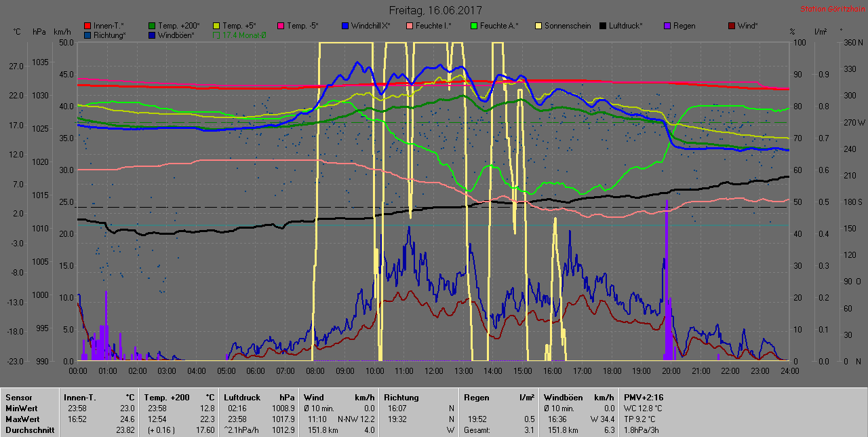Click the 'Windböen' column header in stats table

point(562,398)
